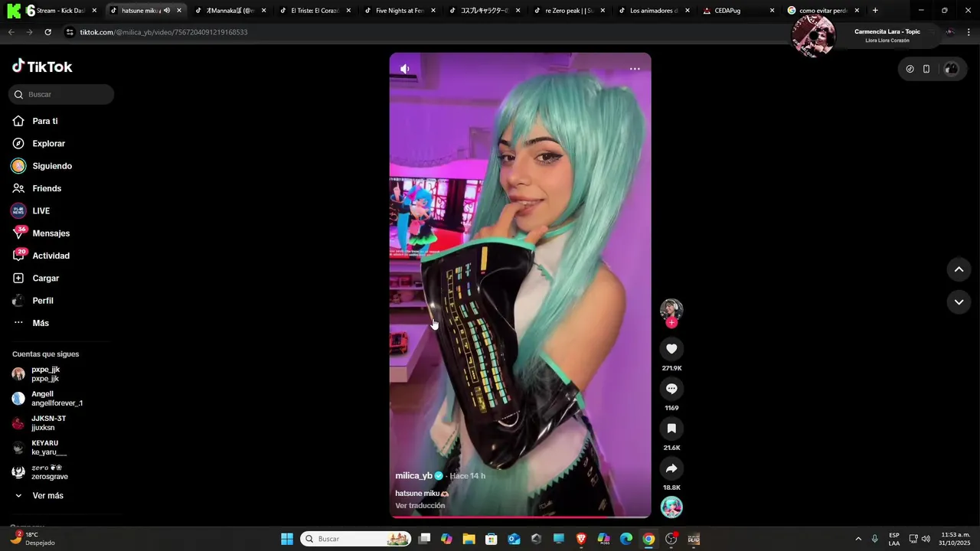
Task: Switch to El Triste: El Corazón tab
Action: [315, 11]
